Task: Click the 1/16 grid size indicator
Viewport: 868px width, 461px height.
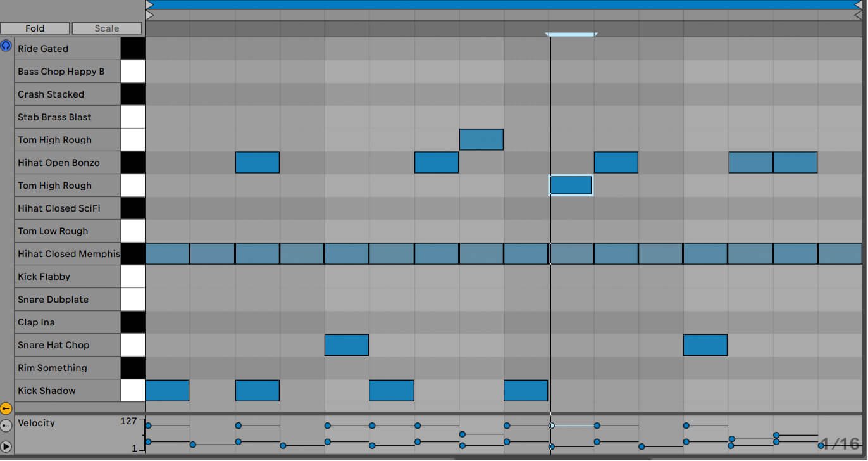Action: click(840, 444)
